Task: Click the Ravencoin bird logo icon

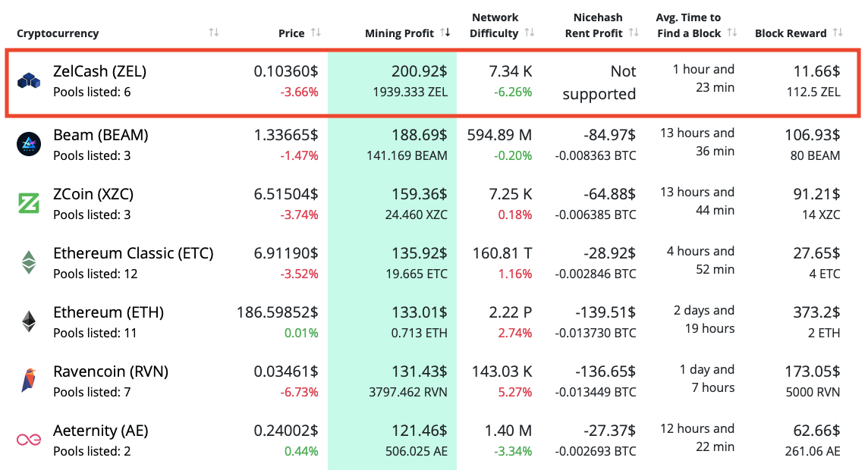Action: (29, 381)
